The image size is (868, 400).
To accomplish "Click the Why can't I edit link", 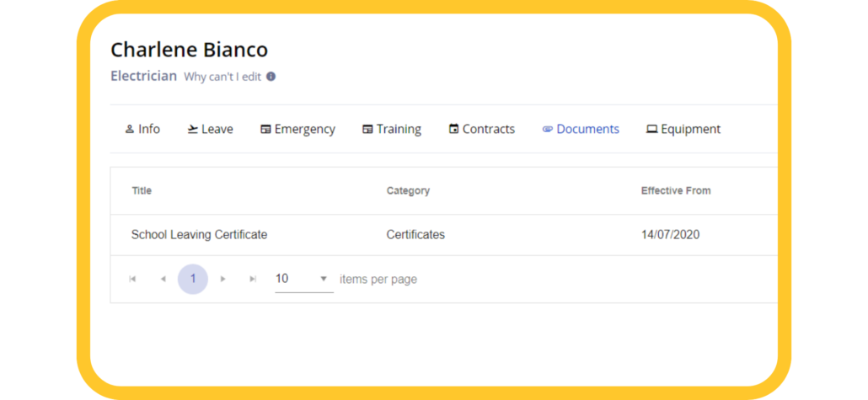I will pos(222,77).
